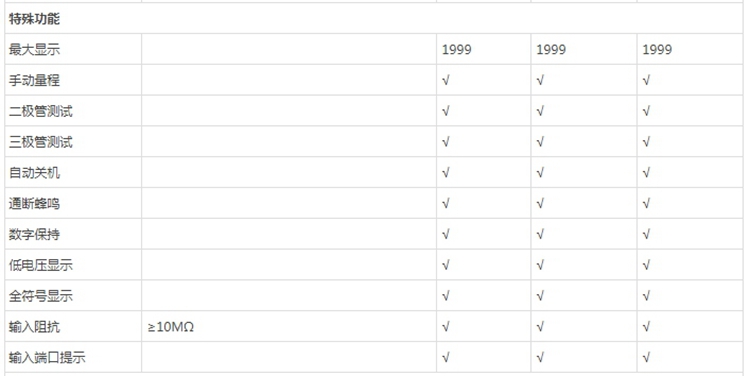Select the 数字保持 label

[x=34, y=234]
